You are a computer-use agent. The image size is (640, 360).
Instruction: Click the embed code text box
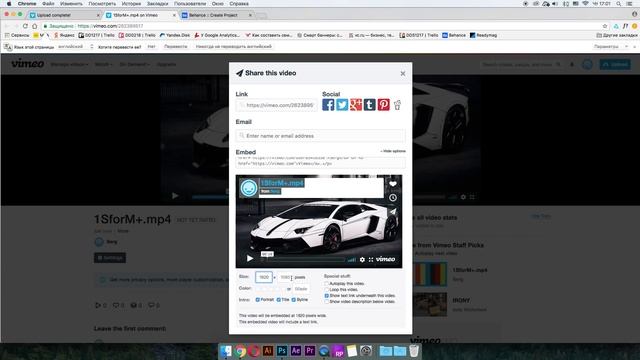(x=320, y=162)
